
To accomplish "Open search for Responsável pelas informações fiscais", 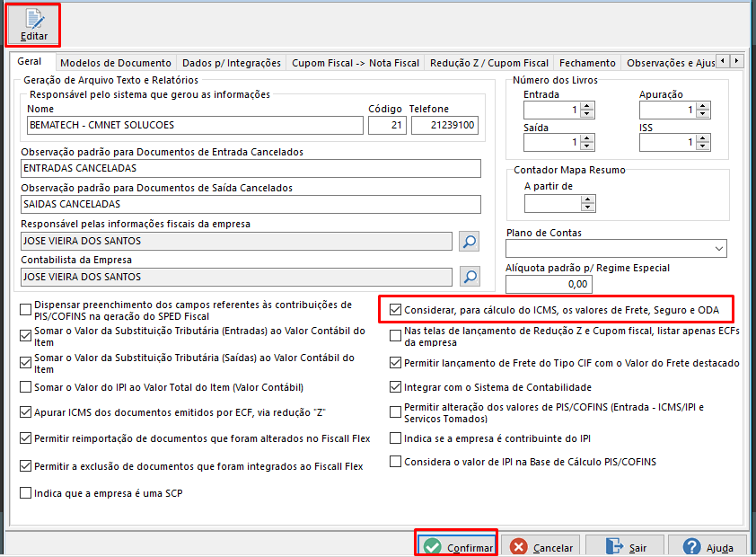I will click(x=470, y=241).
